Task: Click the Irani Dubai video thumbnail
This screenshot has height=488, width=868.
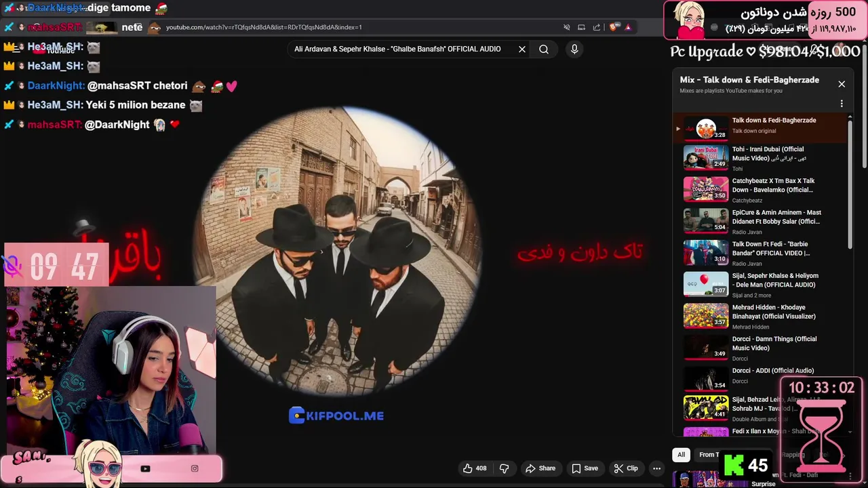Action: tap(706, 158)
